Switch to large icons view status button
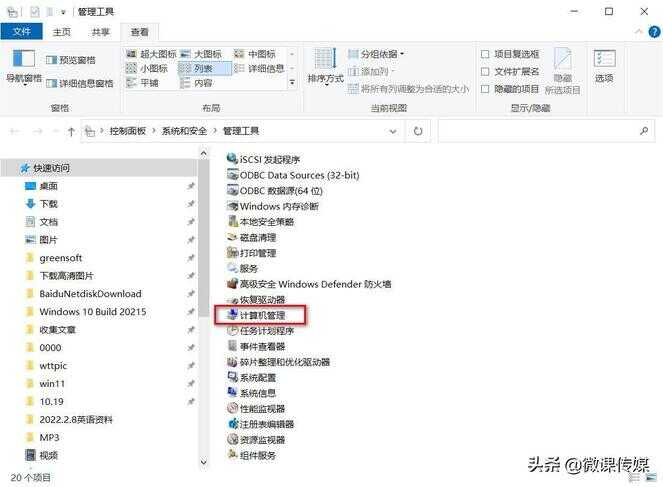Image resolution: width=663 pixels, height=487 pixels. [650, 478]
